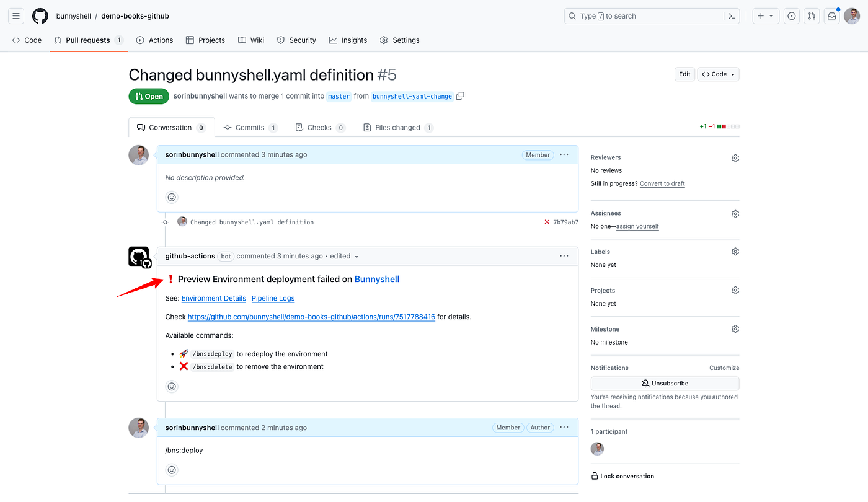Open options menu on github-actions comment
Viewport: 868px width, 502px height.
pos(564,256)
